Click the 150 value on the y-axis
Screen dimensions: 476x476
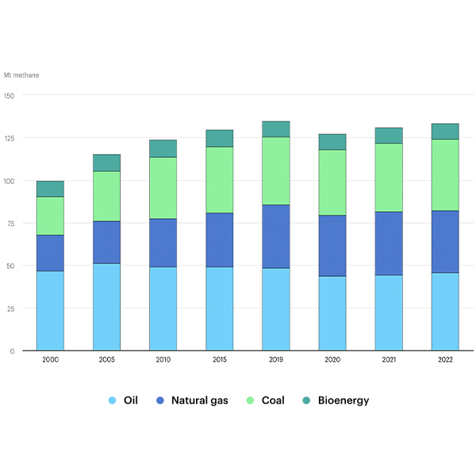coord(9,95)
